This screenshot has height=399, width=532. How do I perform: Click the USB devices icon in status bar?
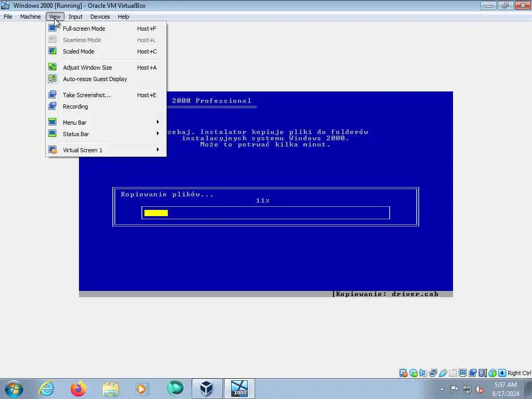[443, 373]
